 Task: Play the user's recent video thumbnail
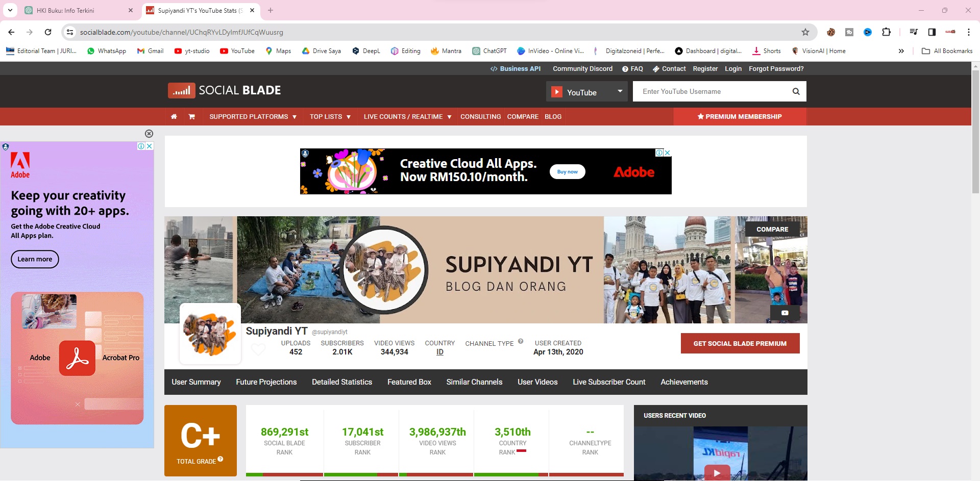pyautogui.click(x=717, y=472)
